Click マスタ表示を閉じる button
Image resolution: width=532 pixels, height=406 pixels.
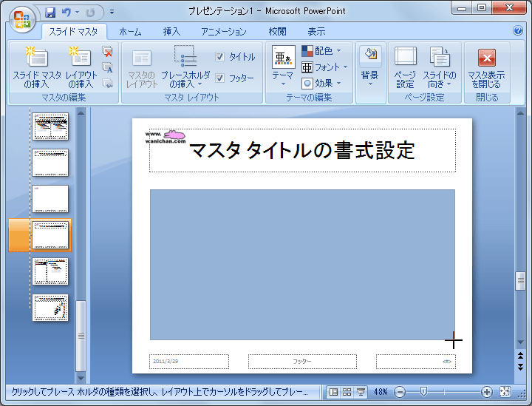[x=486, y=67]
